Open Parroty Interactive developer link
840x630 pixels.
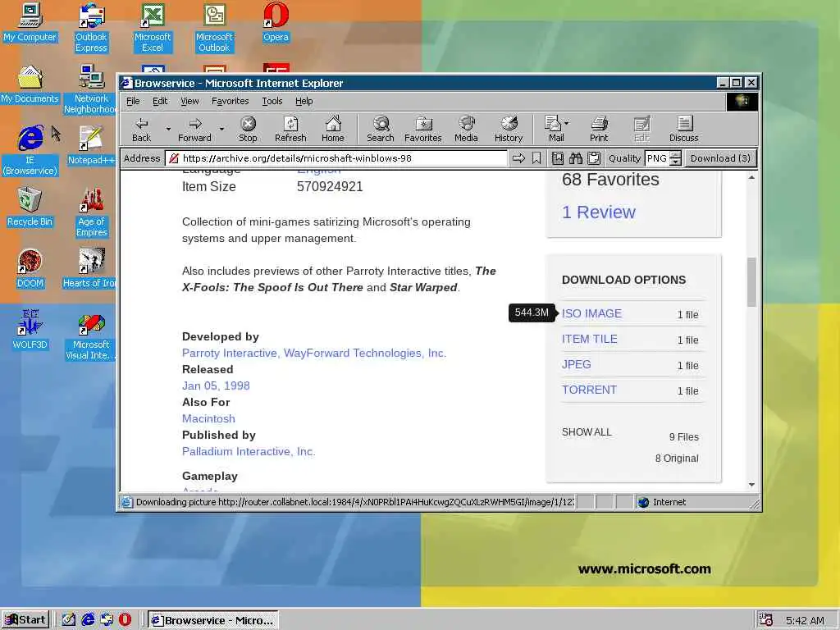point(230,353)
